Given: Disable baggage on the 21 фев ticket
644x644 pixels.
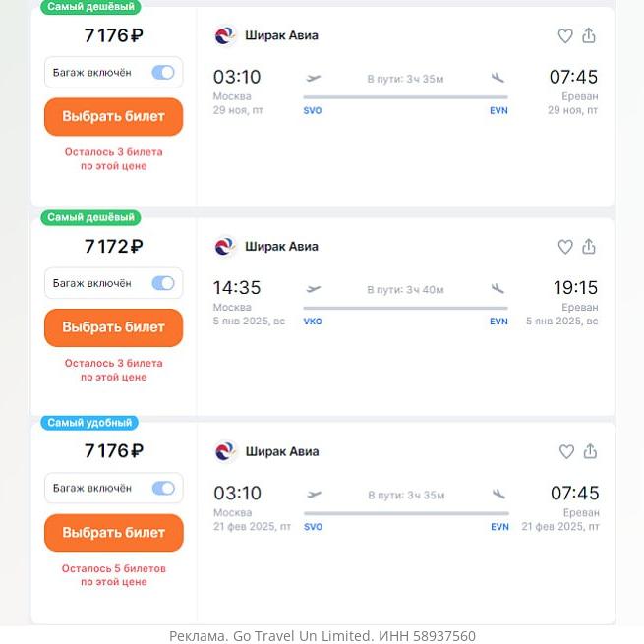Looking at the screenshot, I should [x=162, y=488].
